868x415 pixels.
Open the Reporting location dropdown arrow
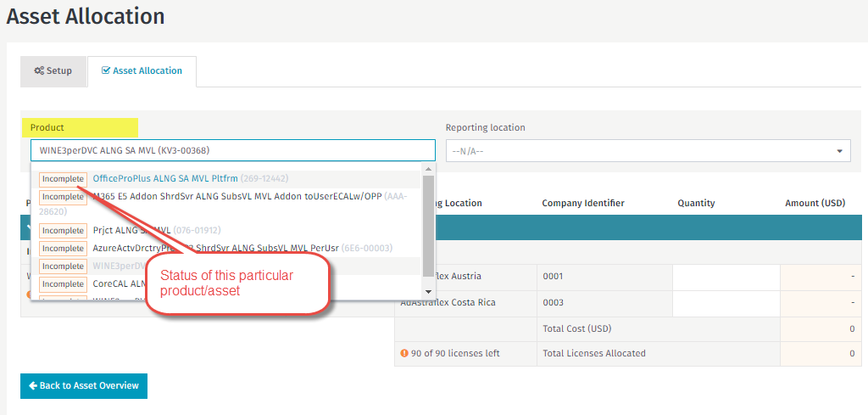pyautogui.click(x=839, y=151)
